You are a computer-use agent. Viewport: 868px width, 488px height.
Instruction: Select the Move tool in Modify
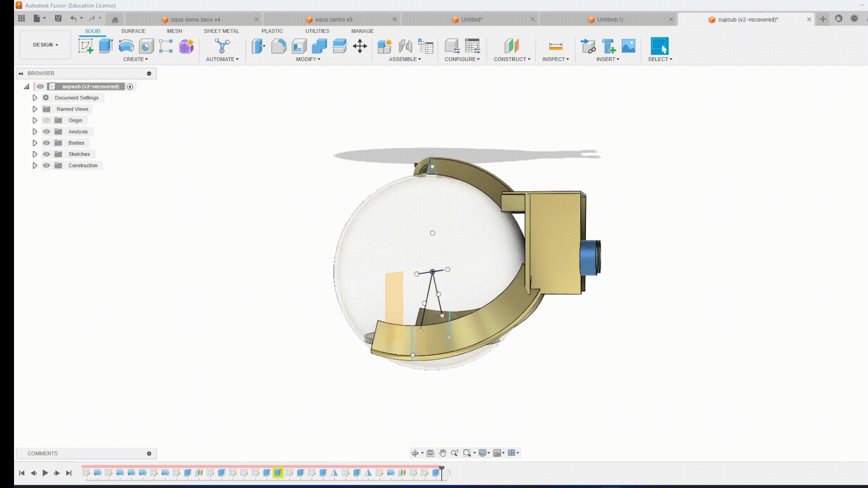(x=360, y=46)
